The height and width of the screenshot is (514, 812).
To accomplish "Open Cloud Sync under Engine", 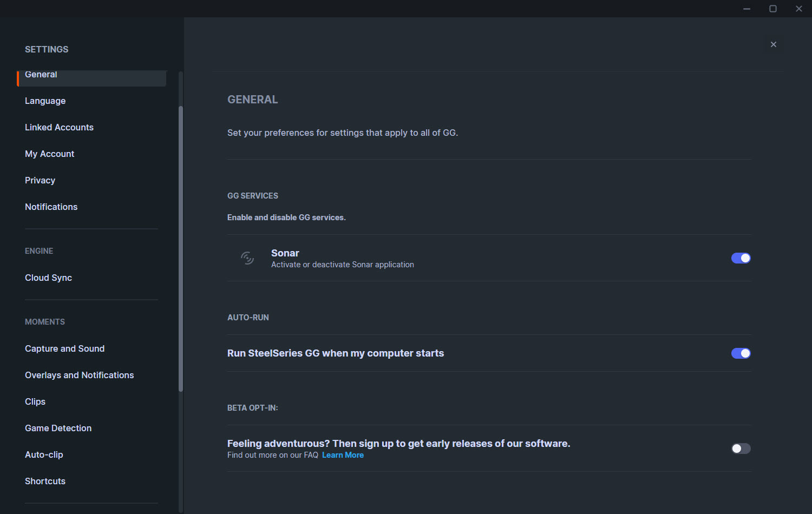I will pyautogui.click(x=48, y=278).
